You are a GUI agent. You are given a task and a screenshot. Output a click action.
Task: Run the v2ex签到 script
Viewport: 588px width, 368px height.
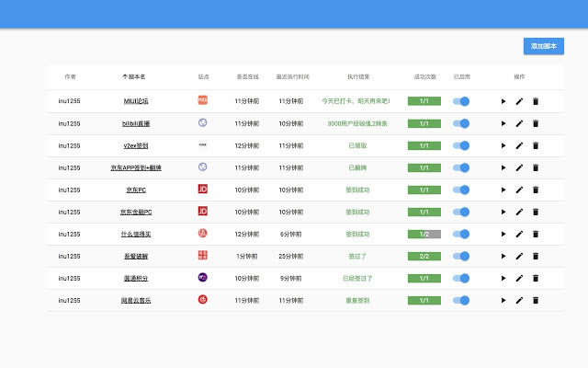coord(503,145)
